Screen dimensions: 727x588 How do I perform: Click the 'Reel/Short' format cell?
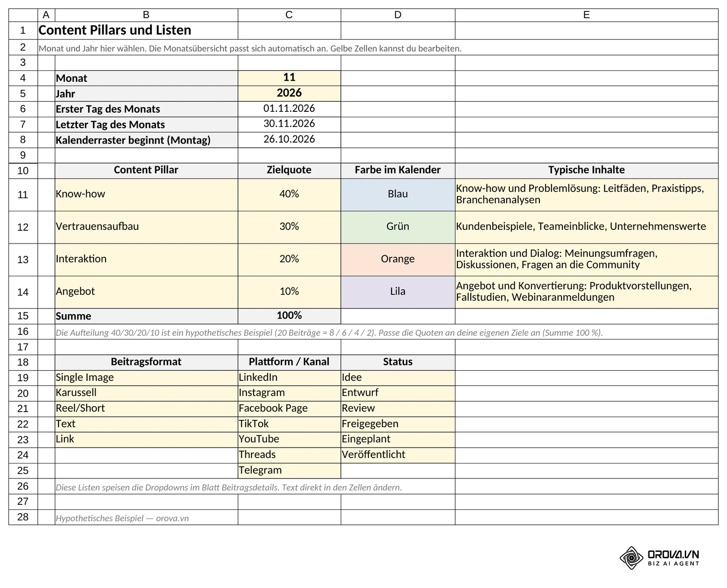tap(146, 409)
